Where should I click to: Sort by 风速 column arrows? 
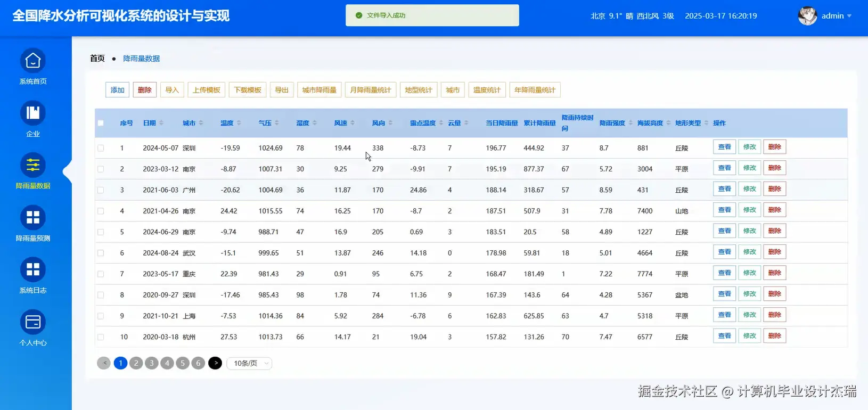pyautogui.click(x=353, y=123)
